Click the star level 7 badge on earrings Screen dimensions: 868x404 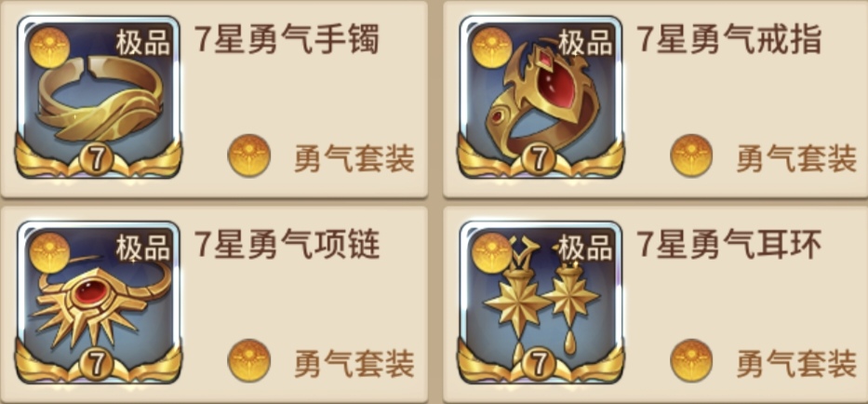pyautogui.click(x=540, y=365)
